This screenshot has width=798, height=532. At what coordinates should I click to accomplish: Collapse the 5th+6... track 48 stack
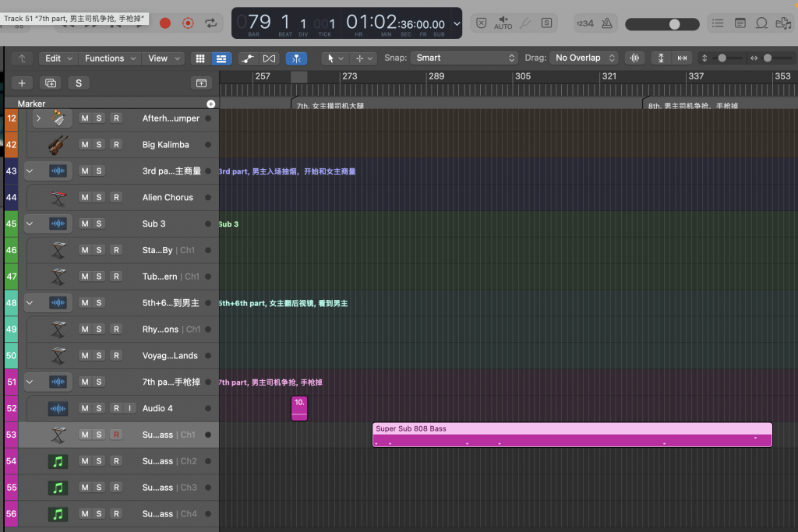pos(30,303)
